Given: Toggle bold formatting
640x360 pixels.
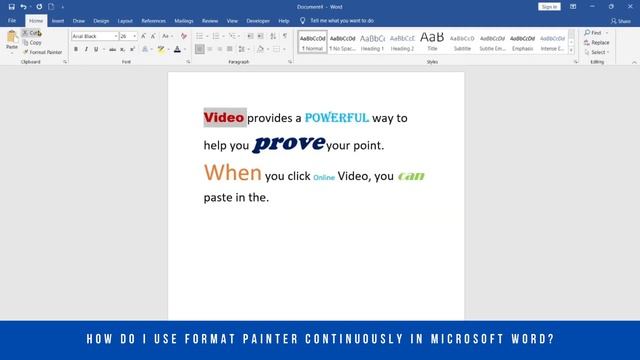Looking at the screenshot, I should coord(76,49).
